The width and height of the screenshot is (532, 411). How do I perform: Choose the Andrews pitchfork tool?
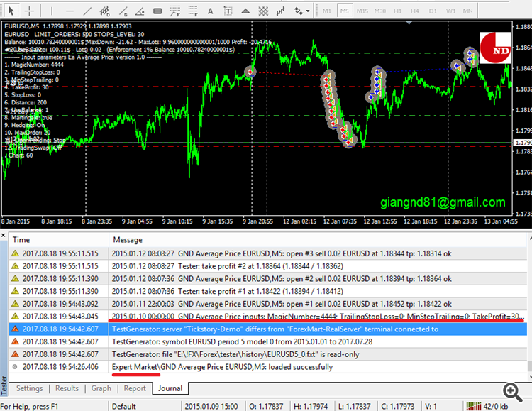pyautogui.click(x=280, y=11)
